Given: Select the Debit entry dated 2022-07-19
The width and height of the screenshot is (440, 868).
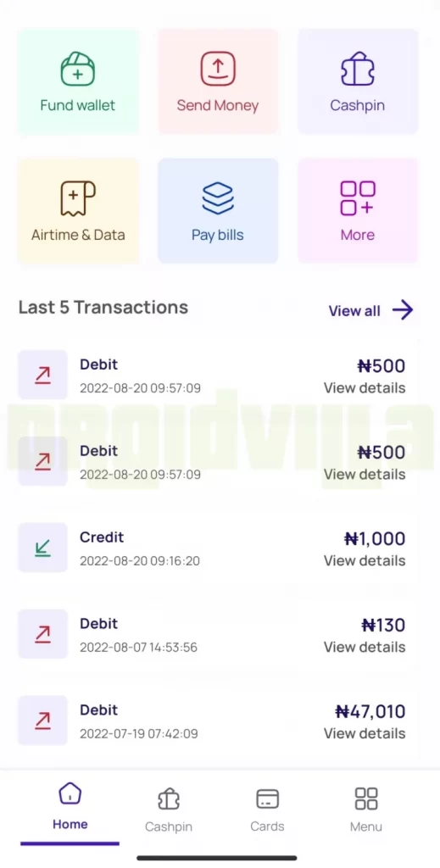Looking at the screenshot, I should tap(212, 721).
